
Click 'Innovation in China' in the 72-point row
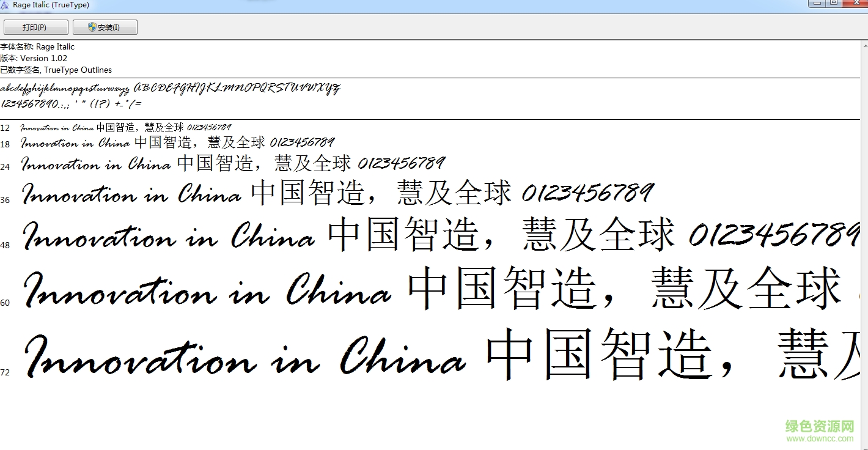click(245, 356)
